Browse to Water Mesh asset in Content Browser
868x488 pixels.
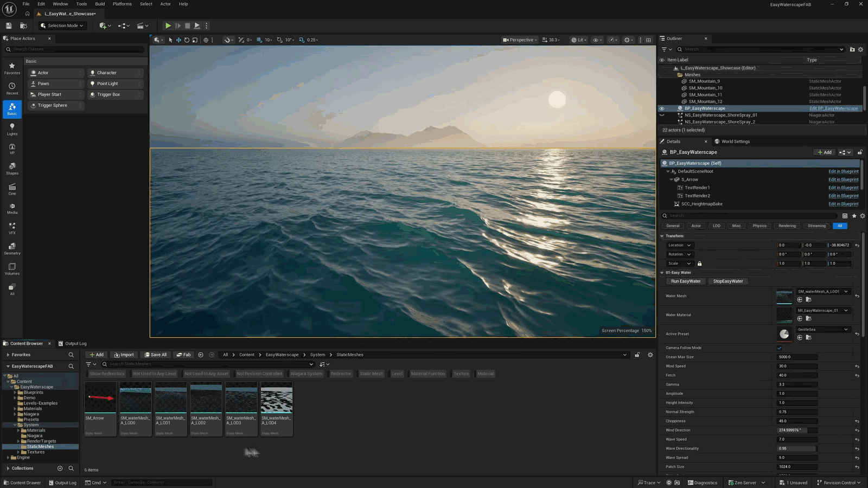click(x=808, y=299)
